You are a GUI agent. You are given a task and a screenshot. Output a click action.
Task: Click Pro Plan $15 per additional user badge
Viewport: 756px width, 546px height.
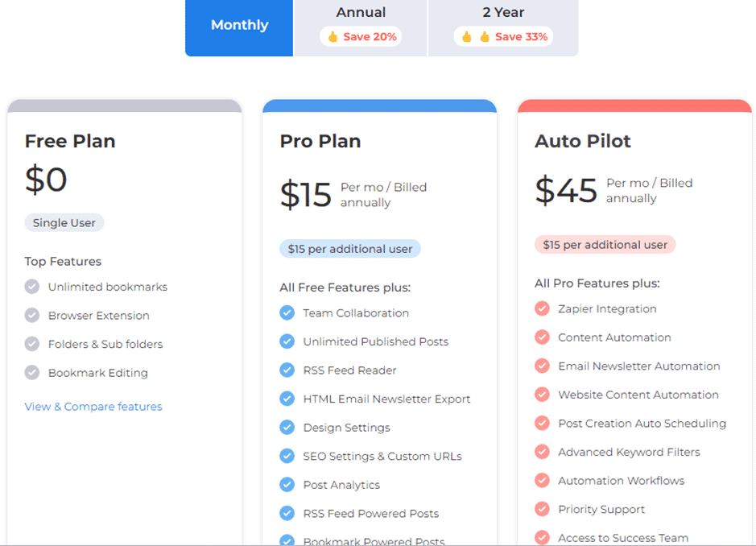click(x=350, y=249)
